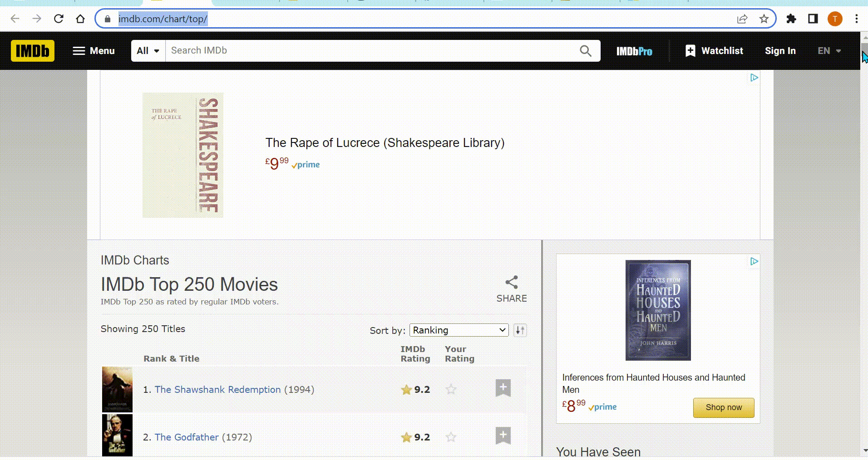Click the Rank & Title column header
The width and height of the screenshot is (868, 460).
(171, 358)
